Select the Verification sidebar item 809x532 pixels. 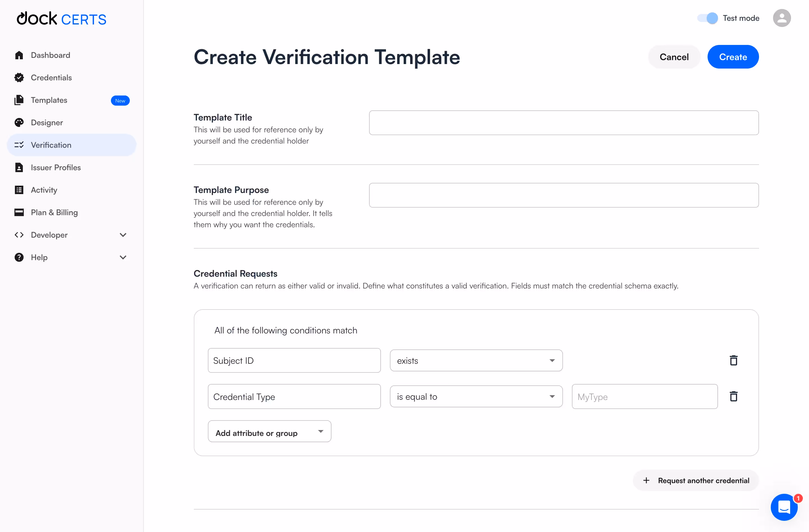(x=51, y=145)
